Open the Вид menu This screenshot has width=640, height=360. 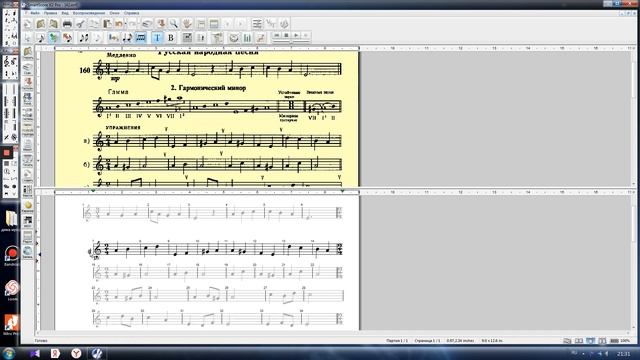click(x=65, y=13)
